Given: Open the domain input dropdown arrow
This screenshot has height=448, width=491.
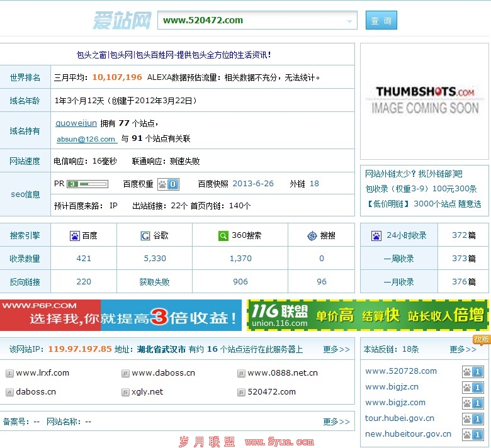Looking at the screenshot, I should (x=349, y=21).
